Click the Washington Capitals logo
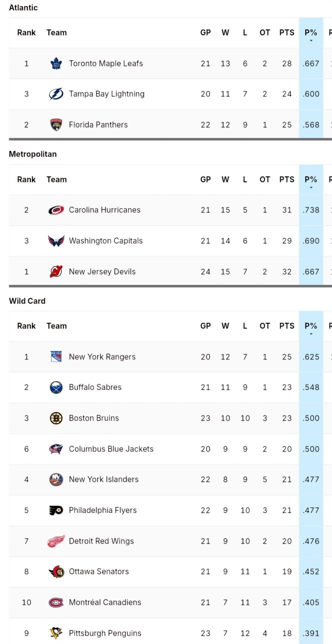The width and height of the screenshot is (332, 644). click(56, 241)
